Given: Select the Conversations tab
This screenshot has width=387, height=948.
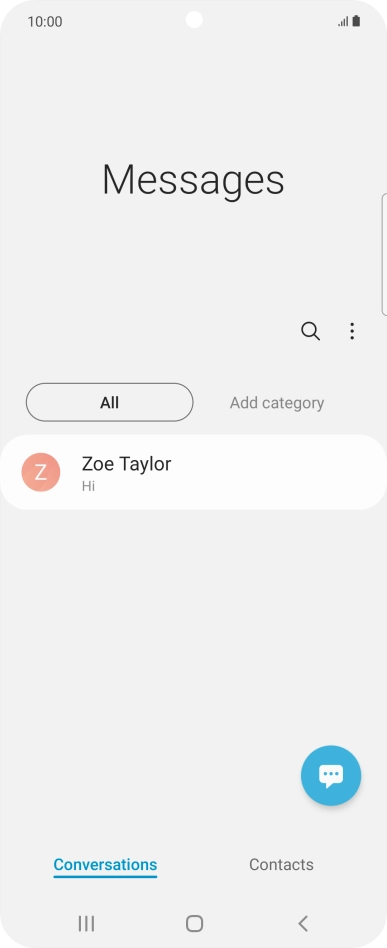Looking at the screenshot, I should click(x=105, y=865).
